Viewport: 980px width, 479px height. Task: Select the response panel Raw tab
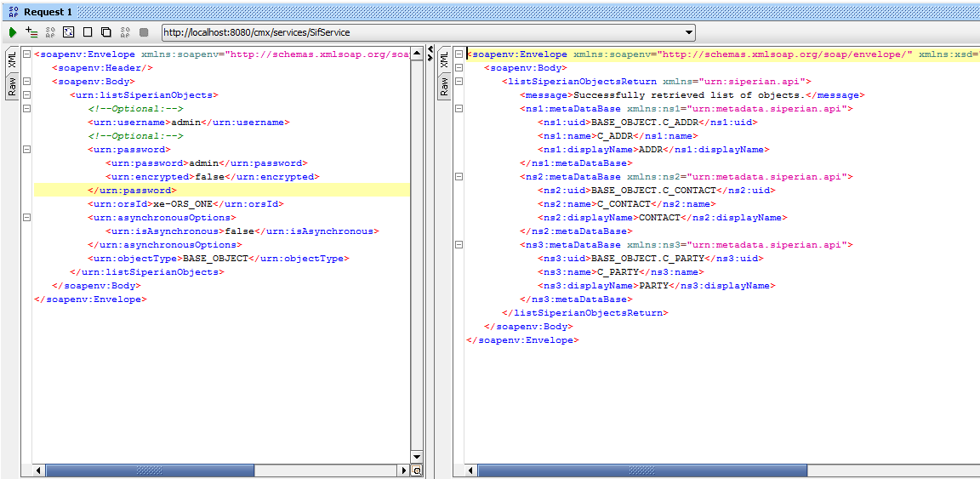click(x=444, y=86)
